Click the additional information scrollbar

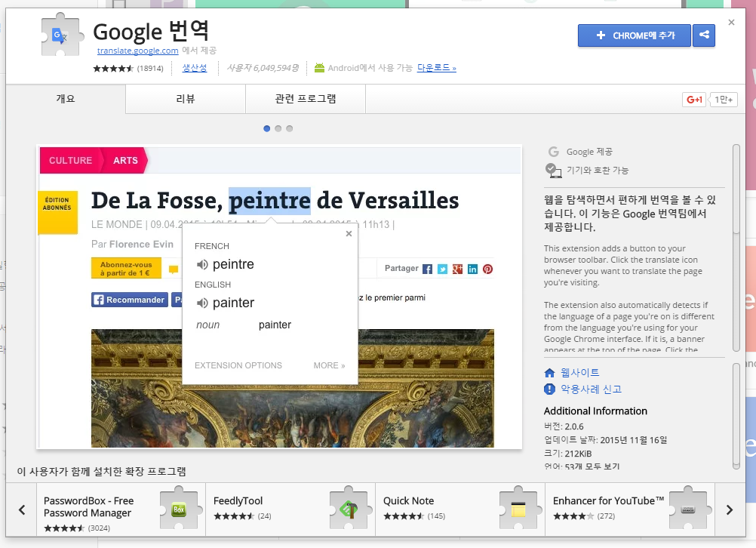pyautogui.click(x=736, y=416)
